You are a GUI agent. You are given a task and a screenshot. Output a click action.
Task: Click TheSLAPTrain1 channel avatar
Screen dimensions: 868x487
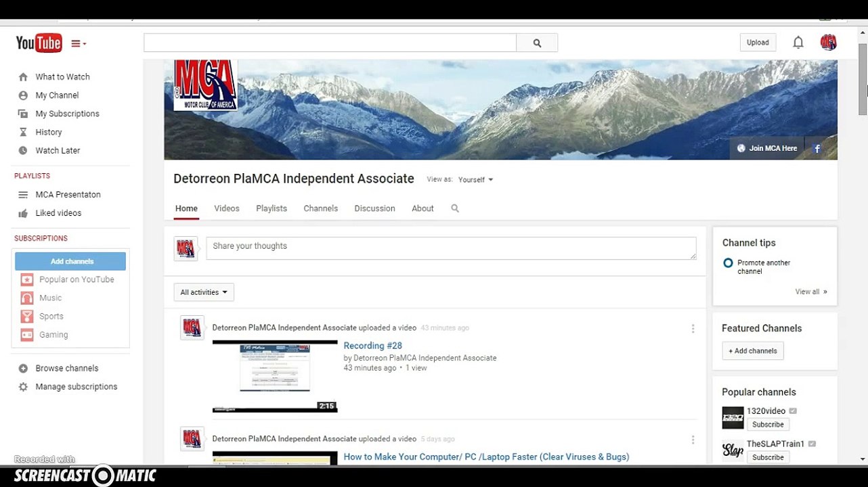pyautogui.click(x=733, y=449)
